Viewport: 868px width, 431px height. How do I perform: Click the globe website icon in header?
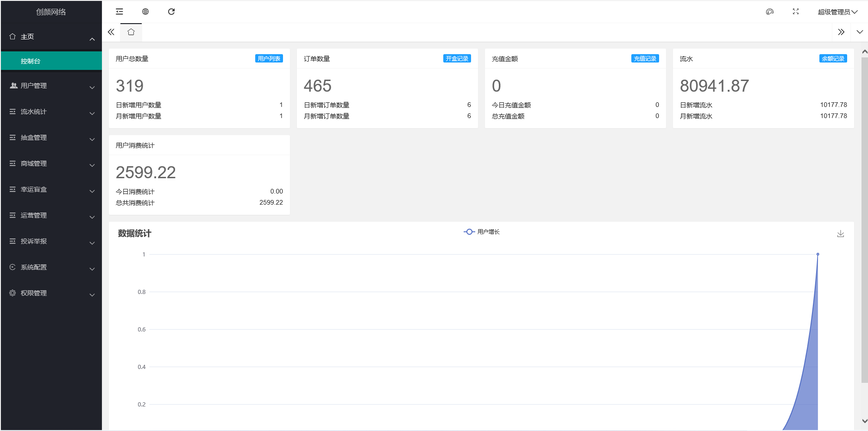(x=145, y=12)
